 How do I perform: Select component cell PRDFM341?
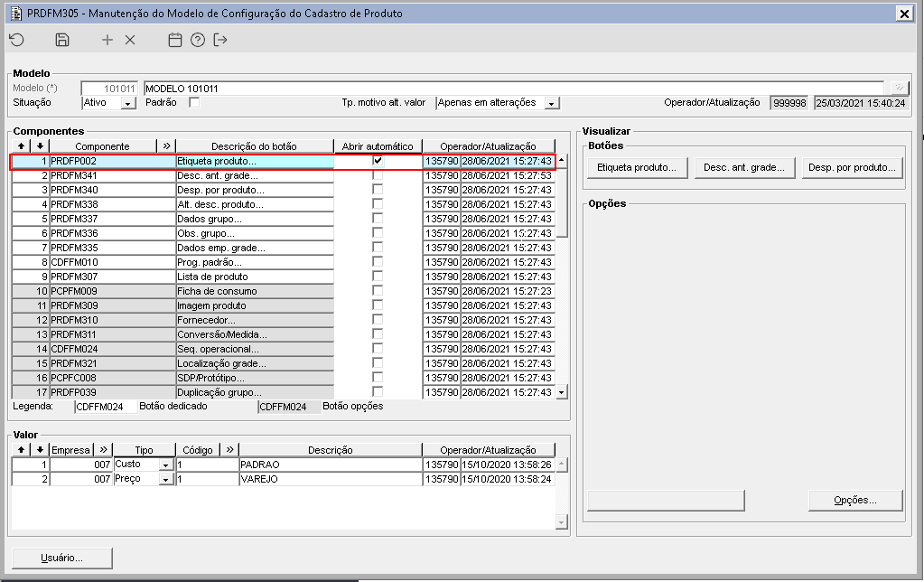pyautogui.click(x=112, y=175)
